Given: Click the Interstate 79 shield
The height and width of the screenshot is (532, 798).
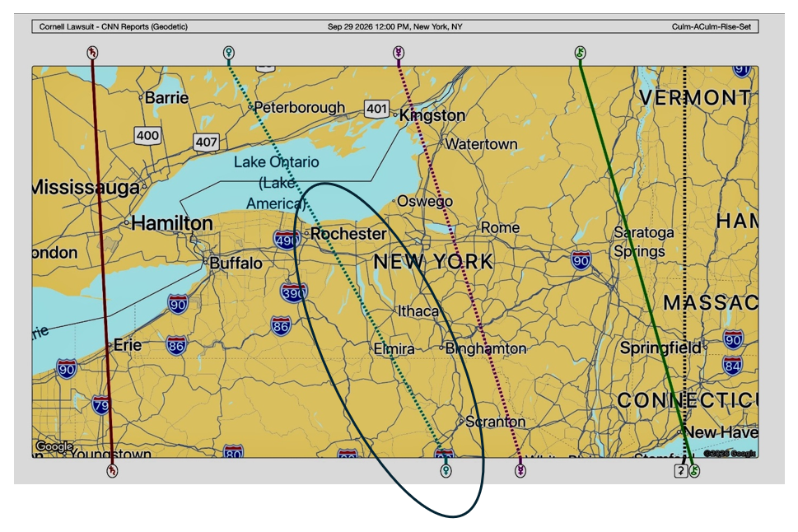Looking at the screenshot, I should [100, 405].
